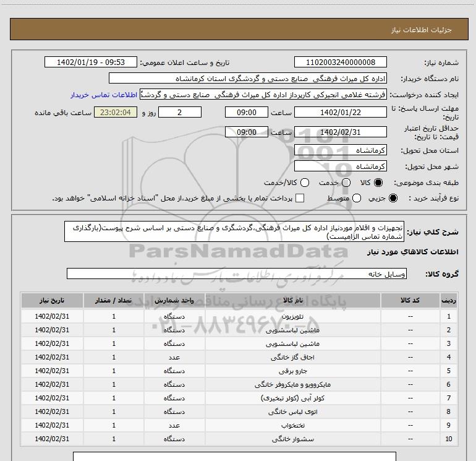Open the buyer contact information link

click(x=104, y=95)
